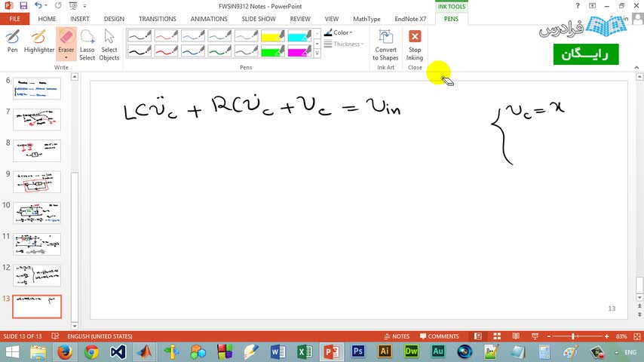
Task: Open Excel from the taskbar
Action: 305,352
